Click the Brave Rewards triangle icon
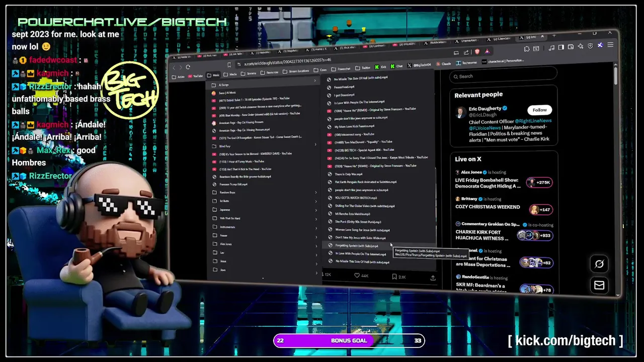This screenshot has height=362, width=644. pos(487,51)
